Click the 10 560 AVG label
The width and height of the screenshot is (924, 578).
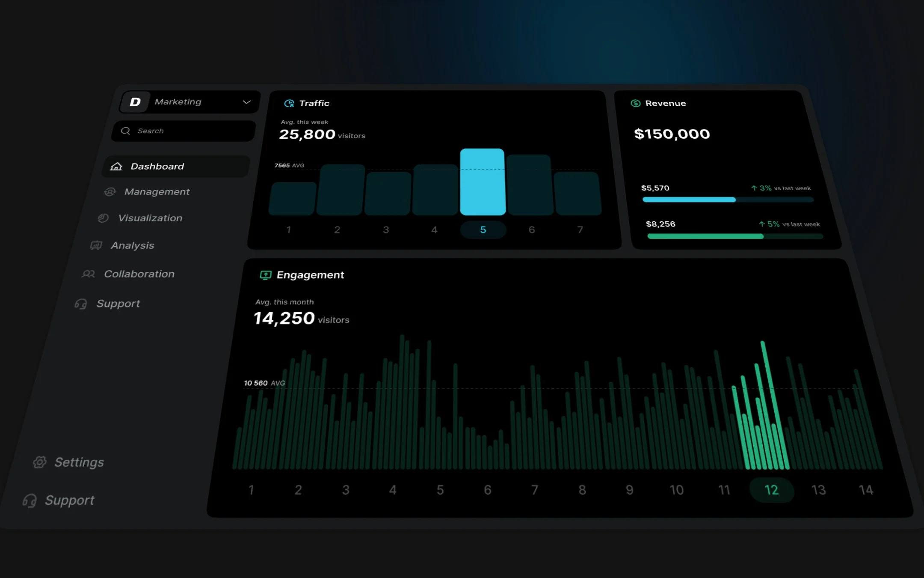tap(264, 383)
